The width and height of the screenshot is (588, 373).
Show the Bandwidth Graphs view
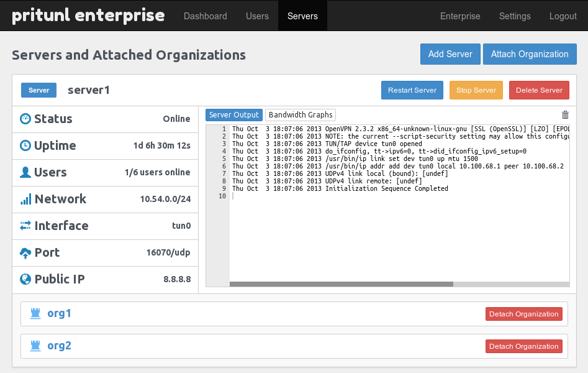pyautogui.click(x=301, y=115)
